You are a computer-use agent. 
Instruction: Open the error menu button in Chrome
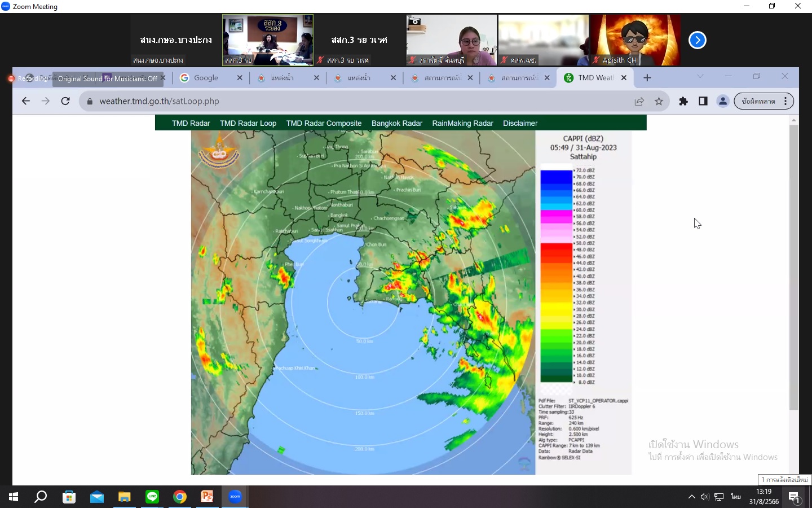pyautogui.click(x=764, y=102)
